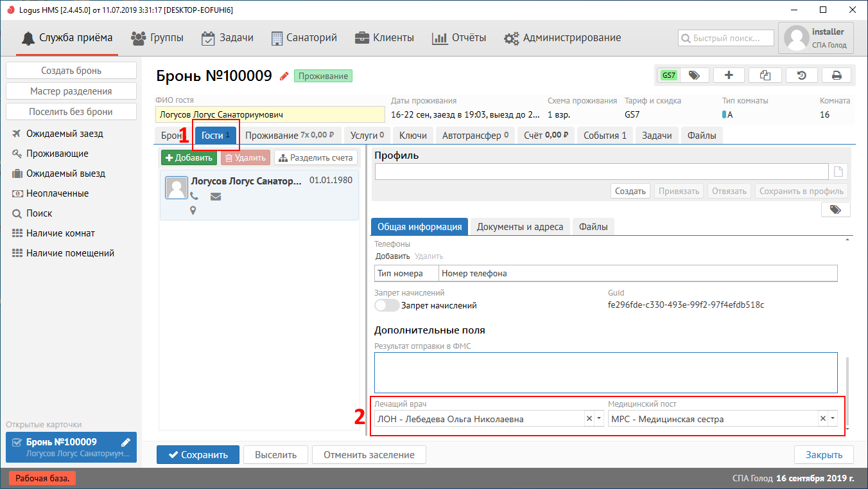Click the profile document icon
Image resolution: width=868 pixels, height=489 pixels.
coord(837,172)
